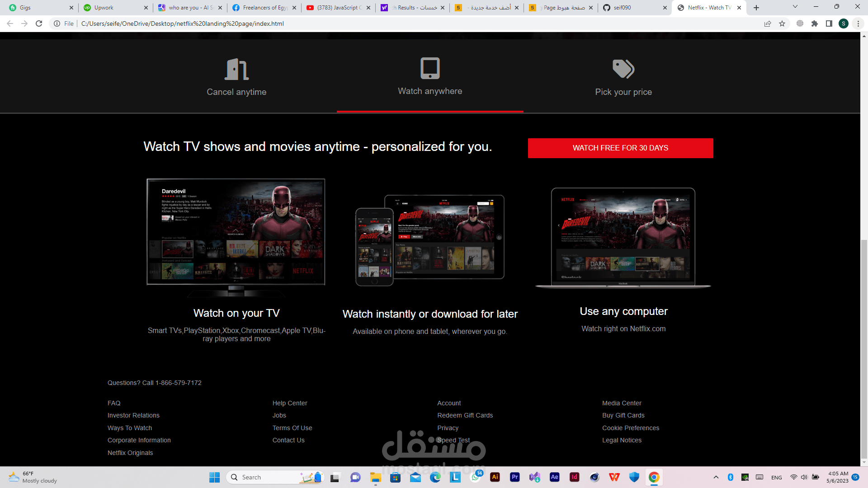The image size is (868, 488).
Task: Toggle the Chrome side panel icon
Action: 829,23
